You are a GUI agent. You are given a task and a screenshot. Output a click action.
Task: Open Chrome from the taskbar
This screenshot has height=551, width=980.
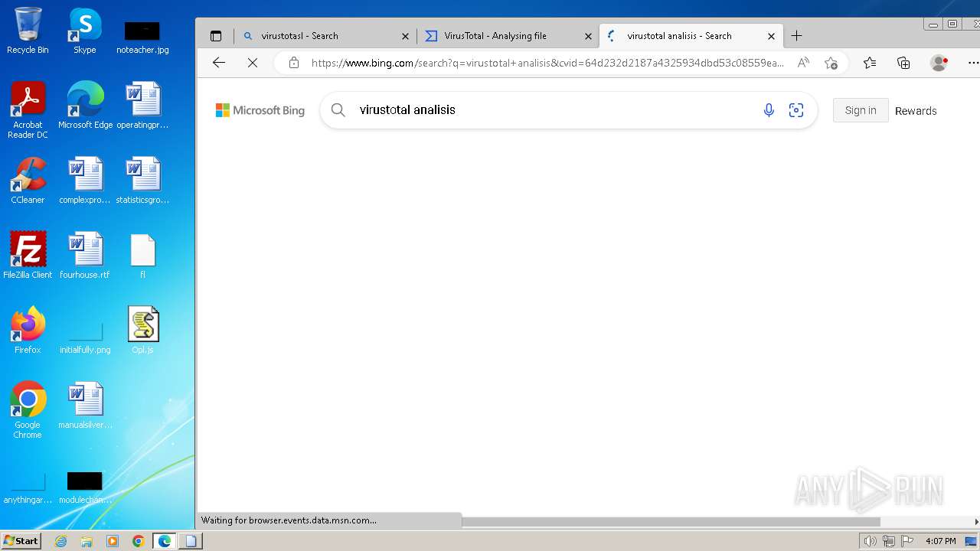[138, 541]
